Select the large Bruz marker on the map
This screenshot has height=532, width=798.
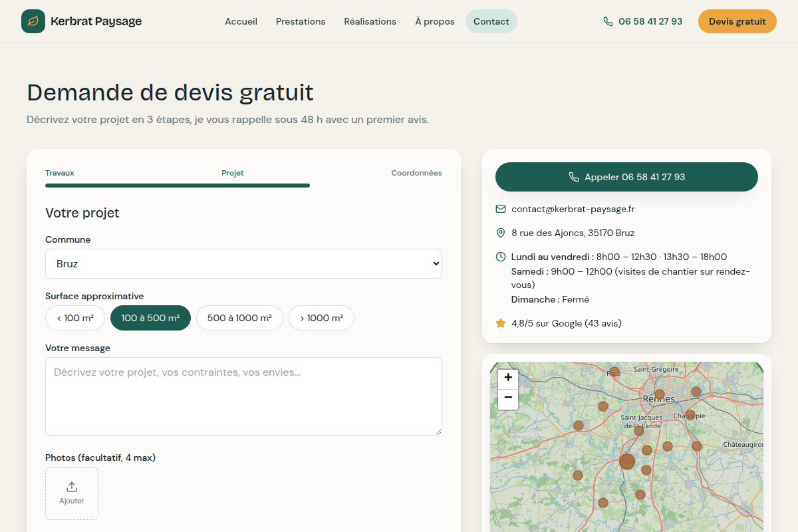627,462
